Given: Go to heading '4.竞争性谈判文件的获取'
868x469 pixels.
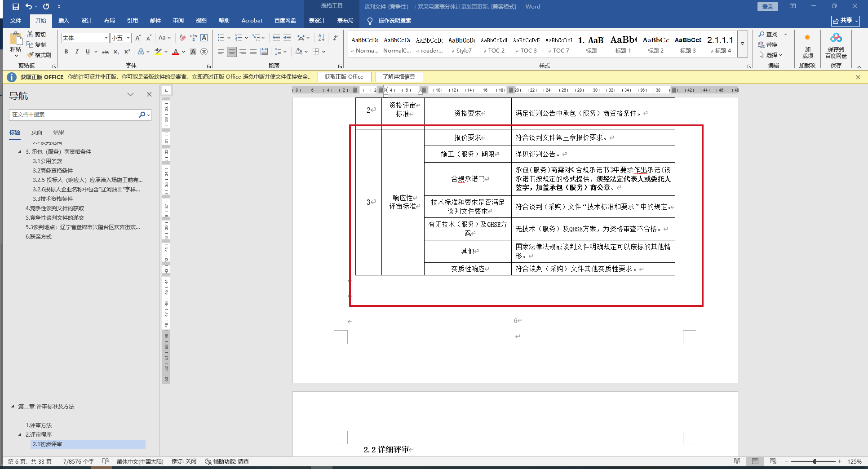Looking at the screenshot, I should coord(55,208).
